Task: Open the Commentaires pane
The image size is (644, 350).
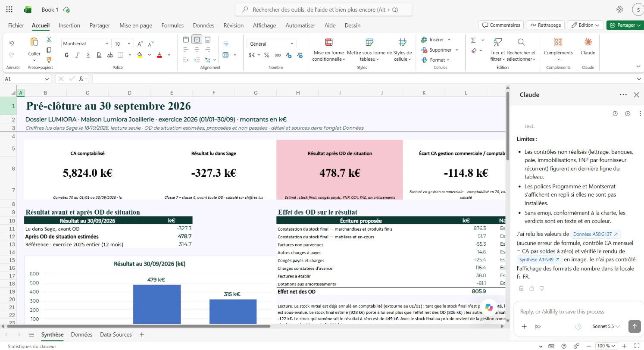Action: (501, 25)
